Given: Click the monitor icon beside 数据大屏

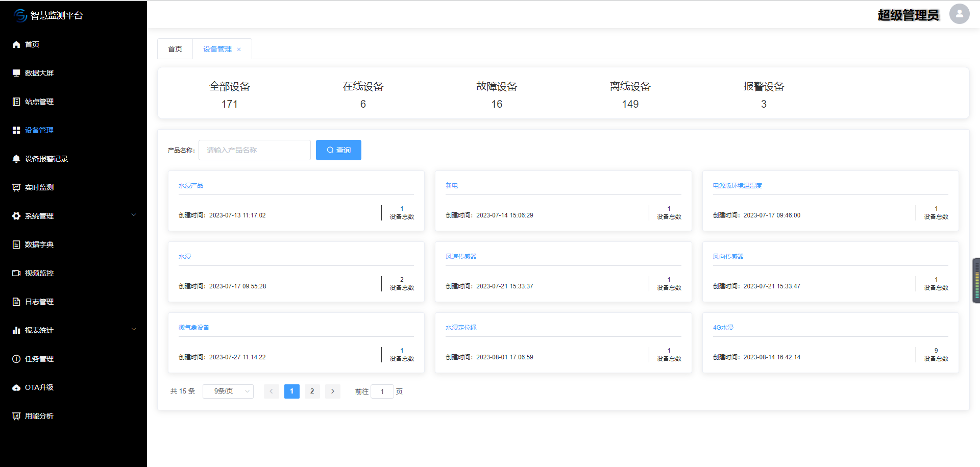Looking at the screenshot, I should pyautogui.click(x=16, y=73).
